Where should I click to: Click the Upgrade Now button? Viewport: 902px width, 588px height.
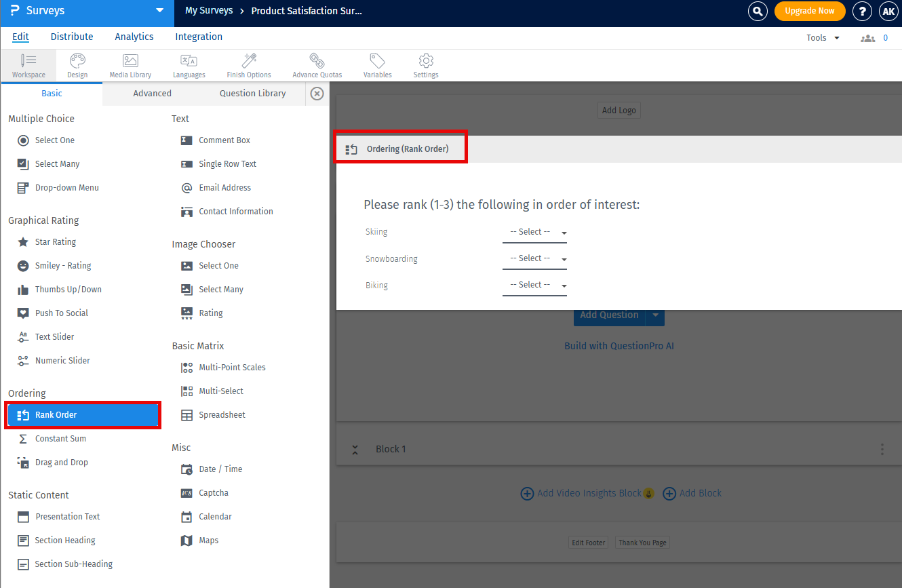pyautogui.click(x=810, y=11)
